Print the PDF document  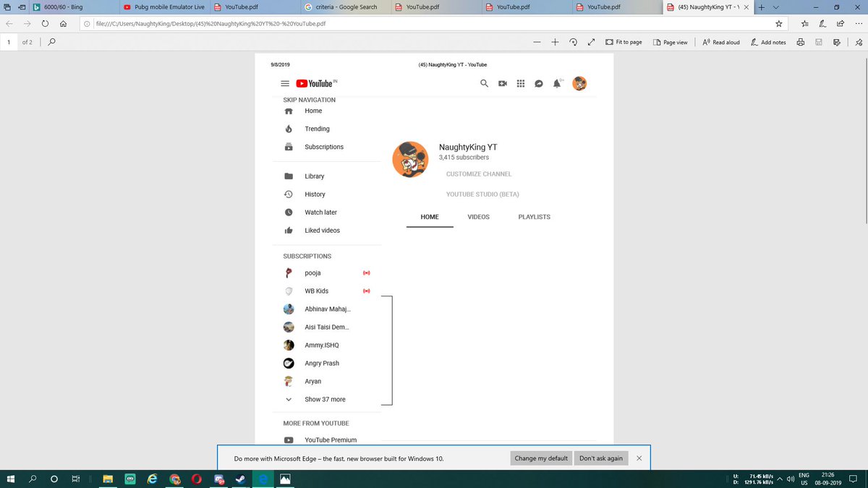point(801,42)
